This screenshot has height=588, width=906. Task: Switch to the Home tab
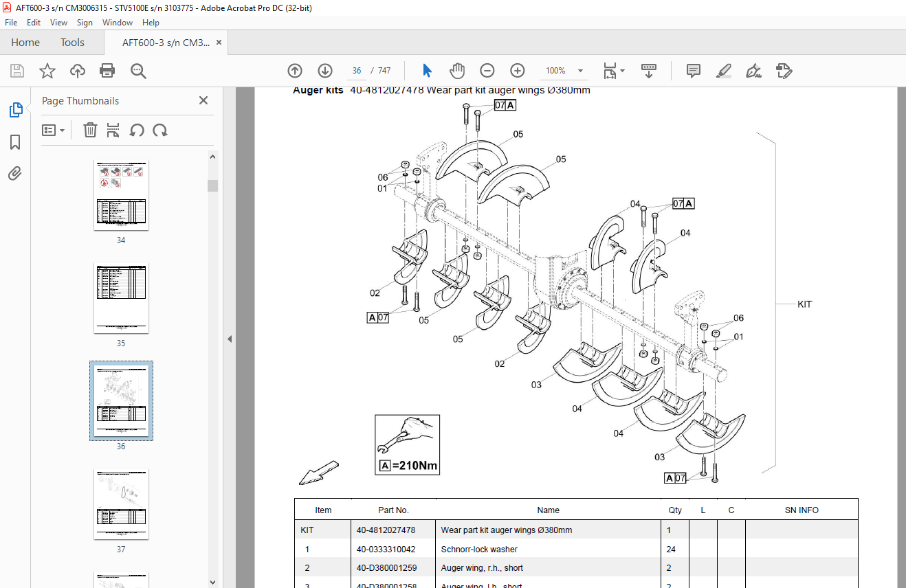click(x=25, y=42)
